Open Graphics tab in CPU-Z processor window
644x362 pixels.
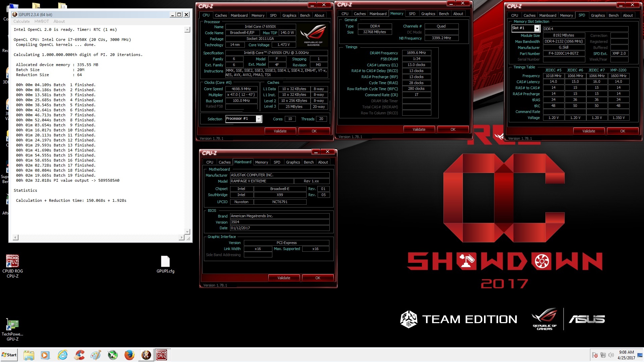coord(289,15)
